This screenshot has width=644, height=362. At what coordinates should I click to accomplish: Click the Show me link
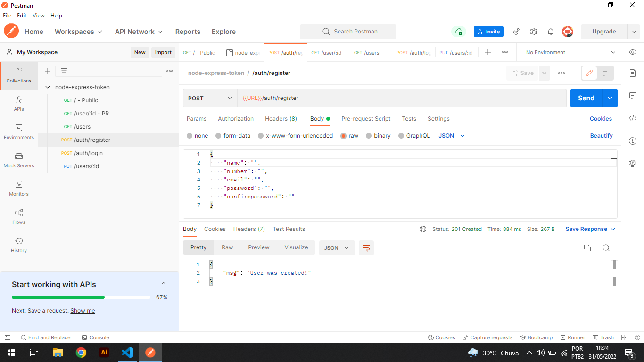[83, 311]
